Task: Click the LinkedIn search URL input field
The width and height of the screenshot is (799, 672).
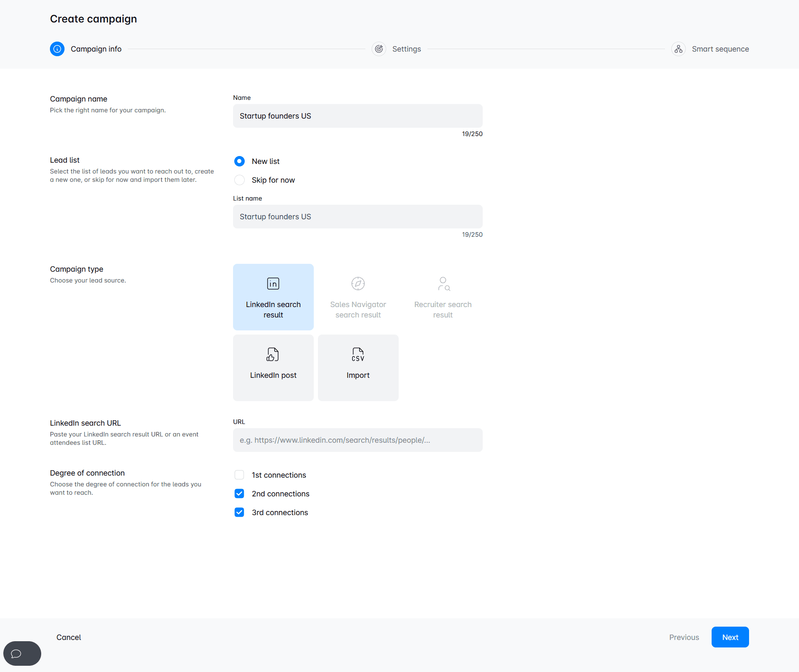Action: (358, 440)
